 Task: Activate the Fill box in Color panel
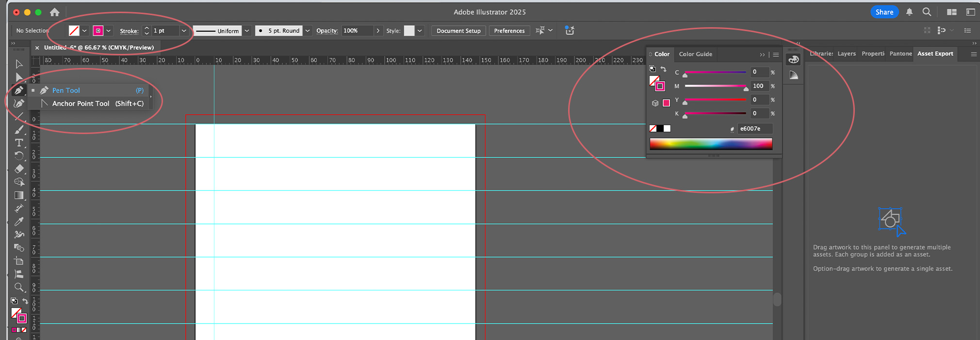(653, 80)
